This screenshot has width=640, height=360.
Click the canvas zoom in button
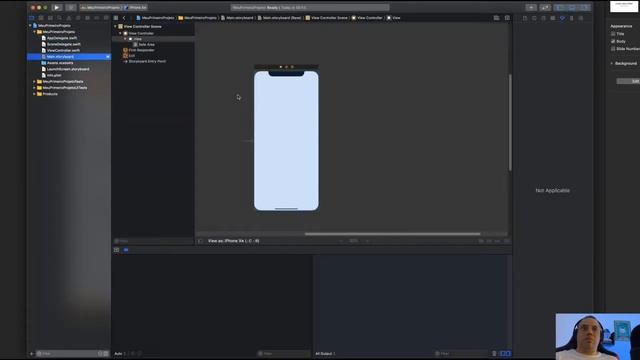point(367,241)
